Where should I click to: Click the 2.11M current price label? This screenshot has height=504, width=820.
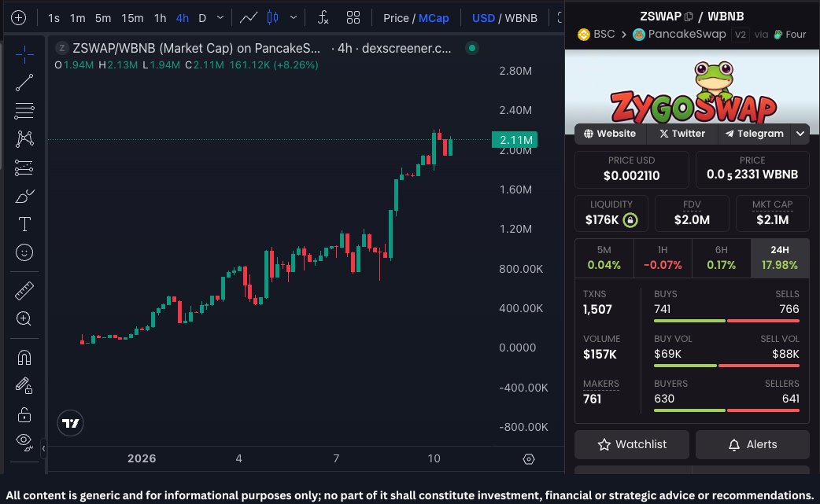tap(515, 139)
